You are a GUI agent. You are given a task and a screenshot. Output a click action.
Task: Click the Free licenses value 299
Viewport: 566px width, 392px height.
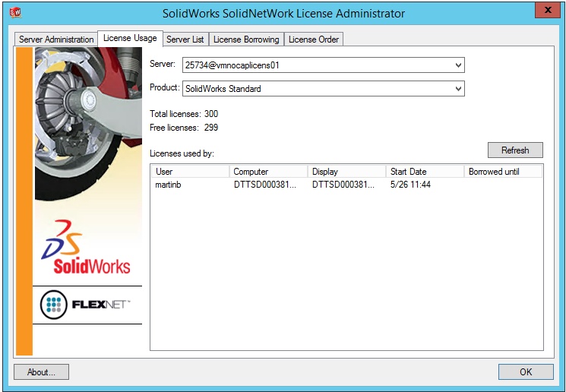point(211,128)
